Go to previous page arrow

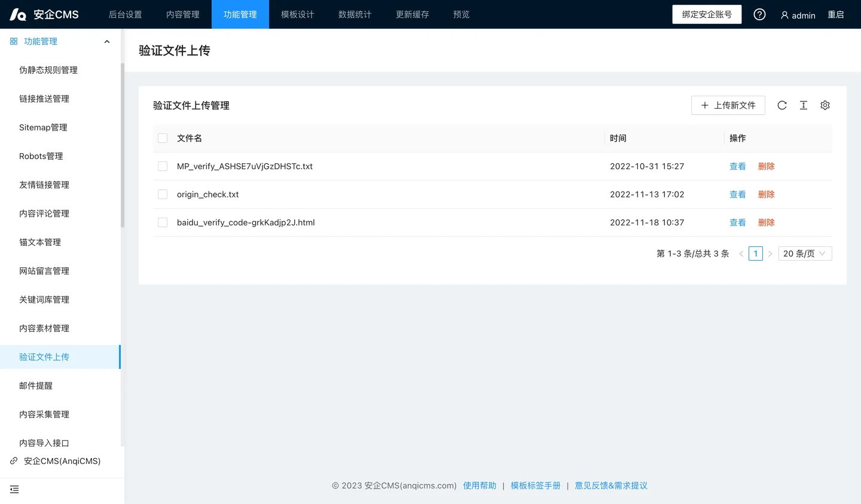[x=741, y=253]
